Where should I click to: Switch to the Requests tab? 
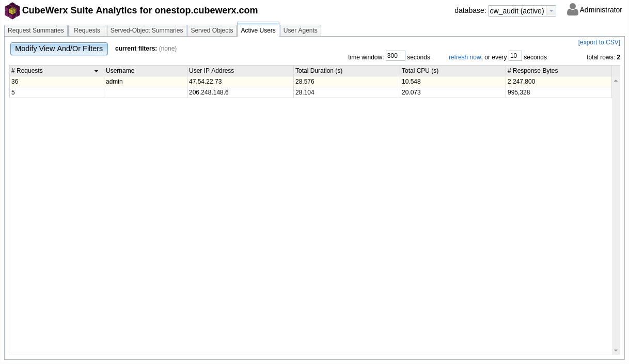coord(87,30)
